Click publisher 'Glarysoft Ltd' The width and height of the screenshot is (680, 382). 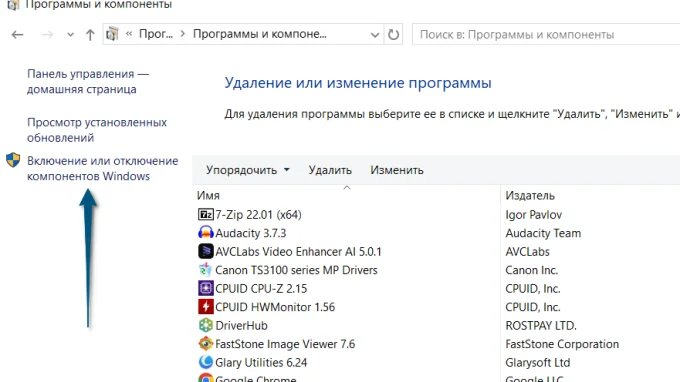(538, 362)
